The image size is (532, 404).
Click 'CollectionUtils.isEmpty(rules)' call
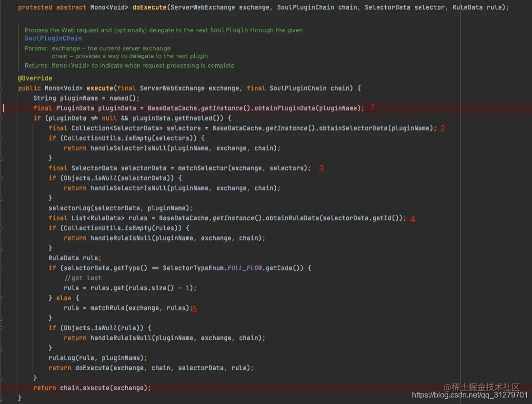(122, 228)
